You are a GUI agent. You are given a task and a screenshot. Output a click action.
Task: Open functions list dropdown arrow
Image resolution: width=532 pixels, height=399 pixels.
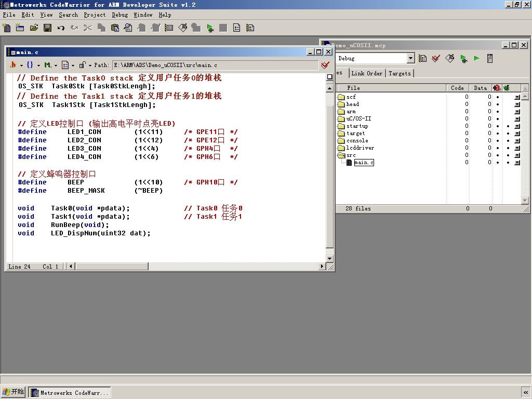[38, 65]
